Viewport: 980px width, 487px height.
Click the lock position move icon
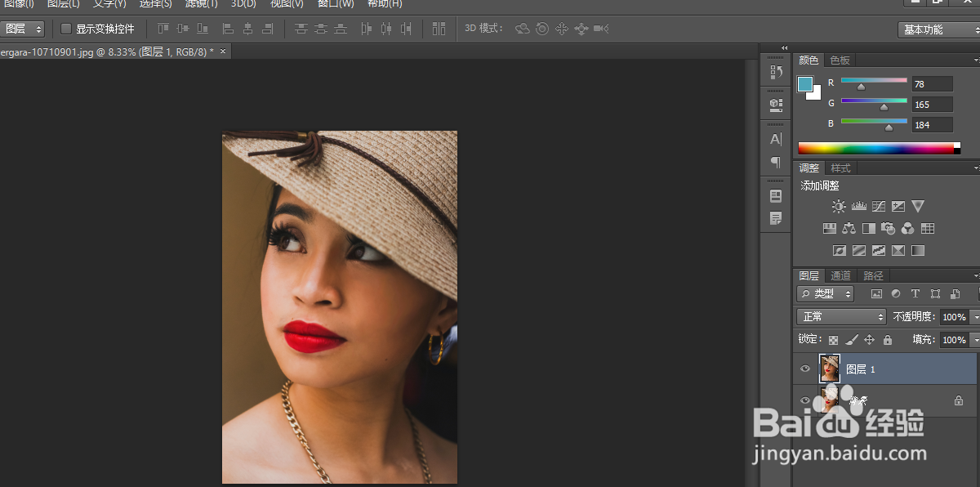[869, 340]
